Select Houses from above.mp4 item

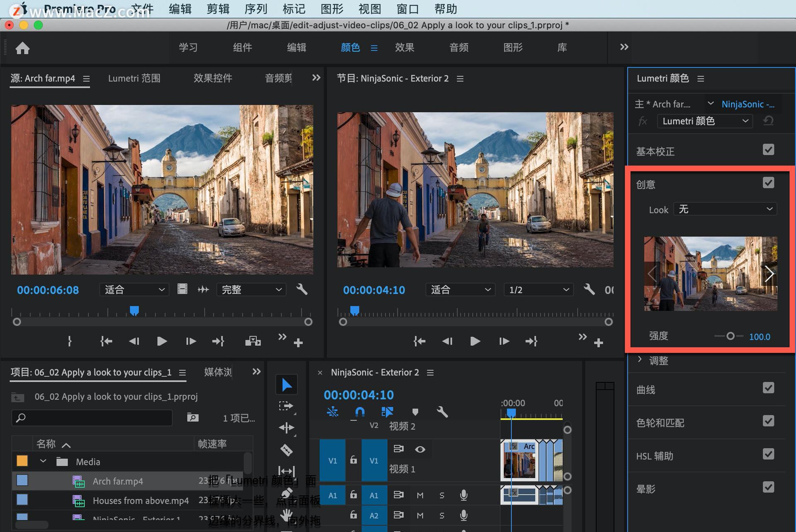coord(141,500)
